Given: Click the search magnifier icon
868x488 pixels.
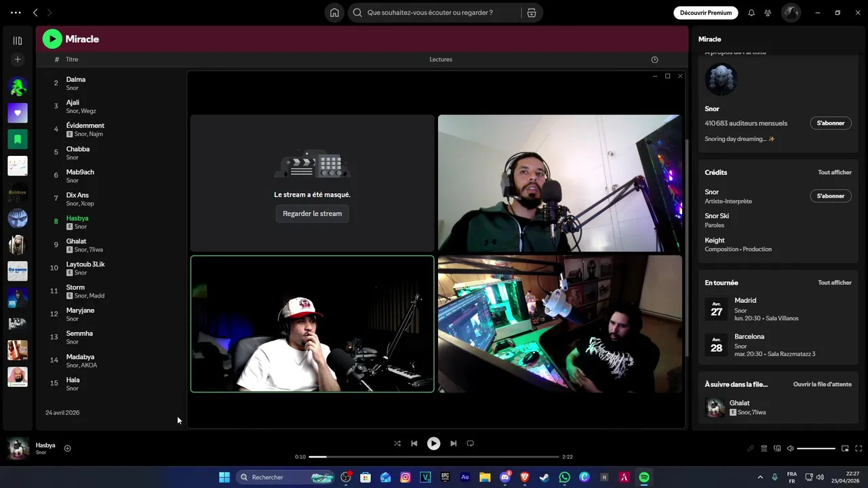Looking at the screenshot, I should coord(357,12).
